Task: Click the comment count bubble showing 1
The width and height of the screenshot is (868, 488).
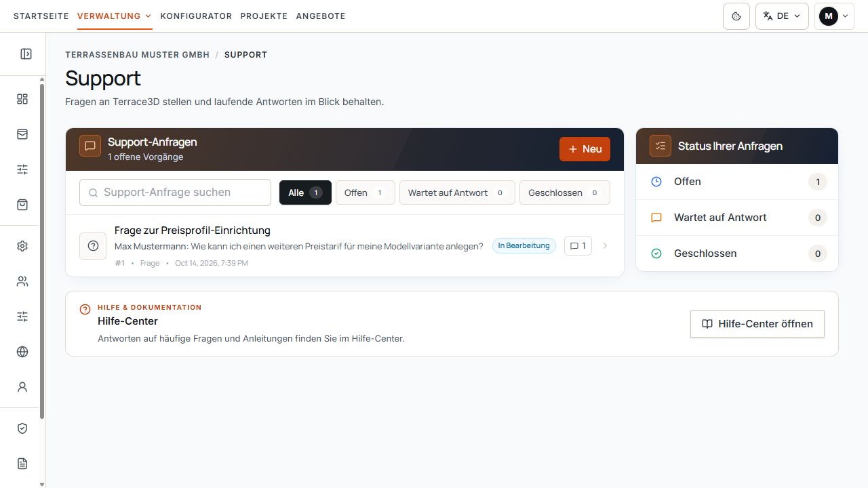Action: 578,246
